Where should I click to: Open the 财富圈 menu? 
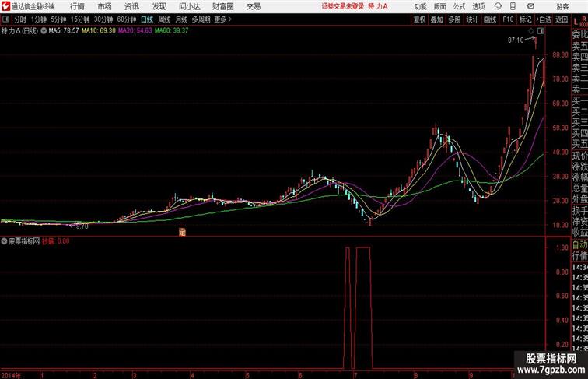tap(222, 6)
